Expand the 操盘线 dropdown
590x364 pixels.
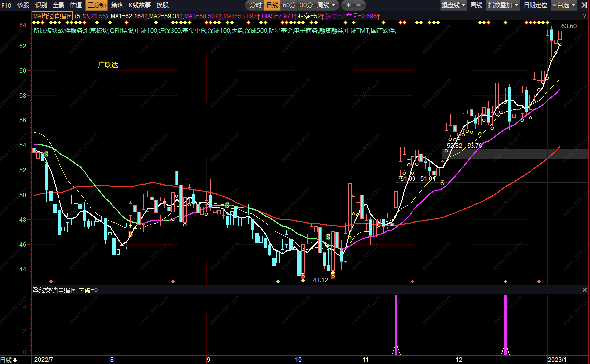coord(453,5)
